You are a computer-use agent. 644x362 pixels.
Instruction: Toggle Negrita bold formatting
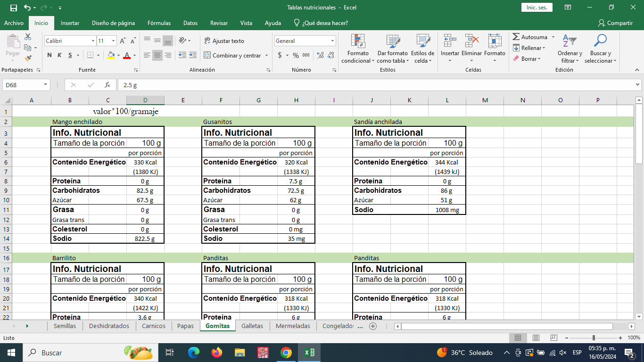point(50,55)
